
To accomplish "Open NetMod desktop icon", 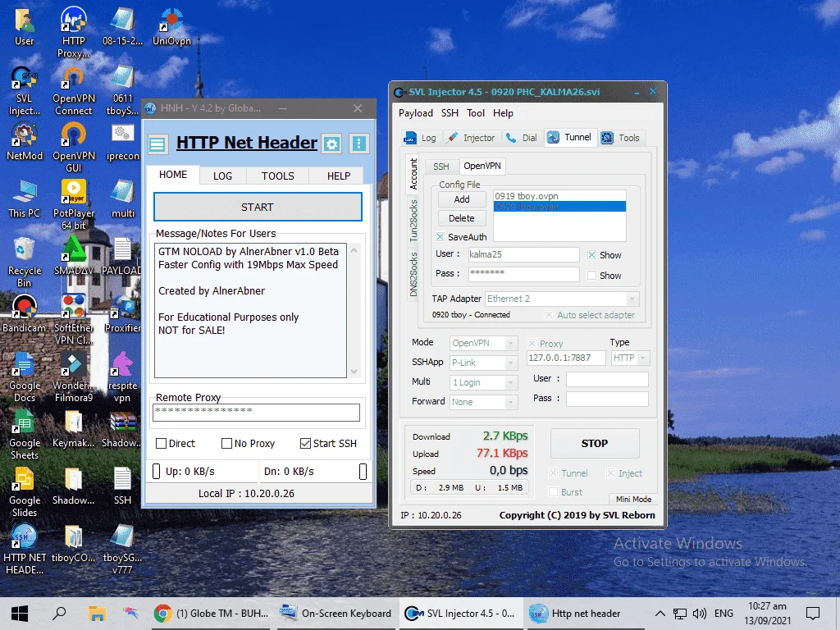I will (x=24, y=142).
